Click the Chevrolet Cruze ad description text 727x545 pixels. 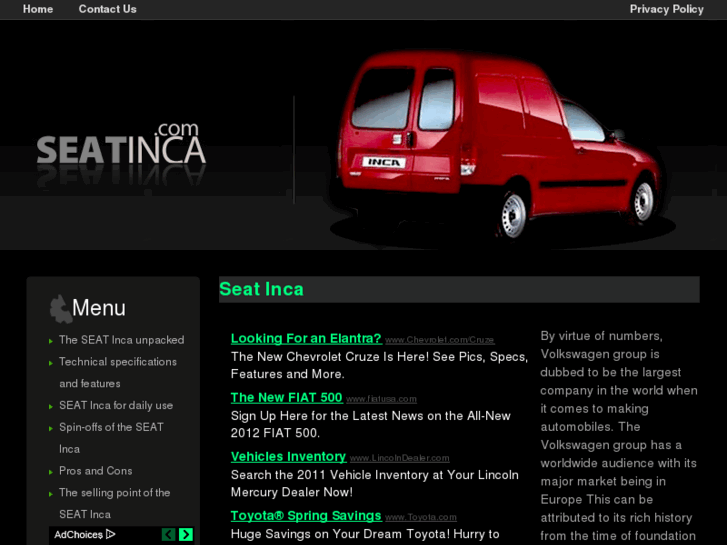click(379, 365)
